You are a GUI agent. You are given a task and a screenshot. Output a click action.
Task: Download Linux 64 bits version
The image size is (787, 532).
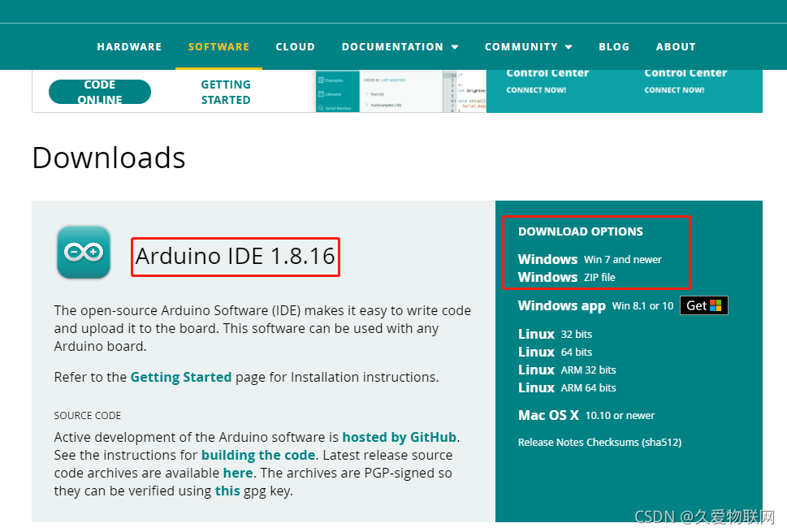click(555, 352)
